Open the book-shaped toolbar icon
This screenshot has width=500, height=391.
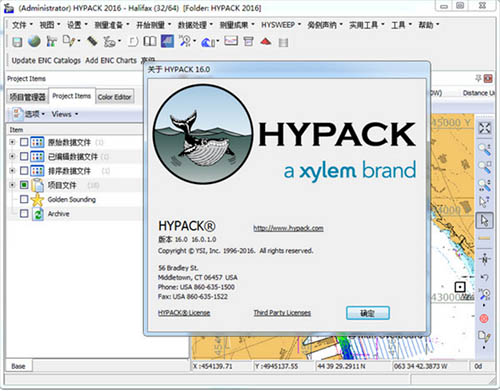[150, 42]
